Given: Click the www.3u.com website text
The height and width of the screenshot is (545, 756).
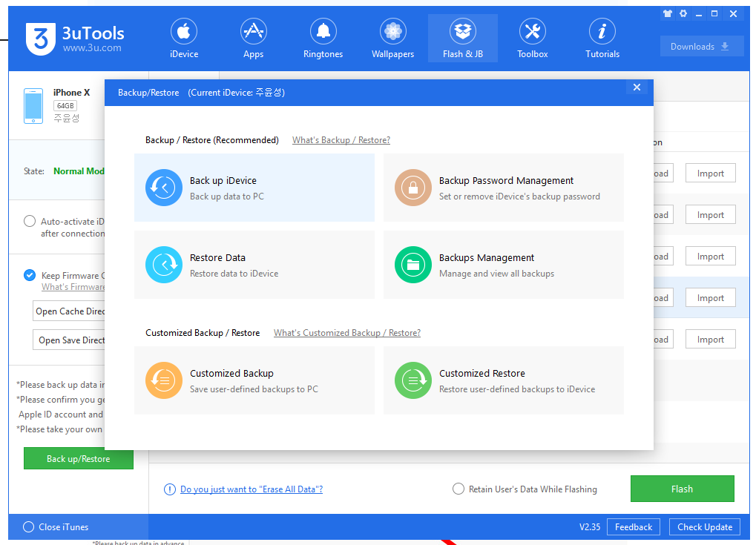Looking at the screenshot, I should 92,47.
